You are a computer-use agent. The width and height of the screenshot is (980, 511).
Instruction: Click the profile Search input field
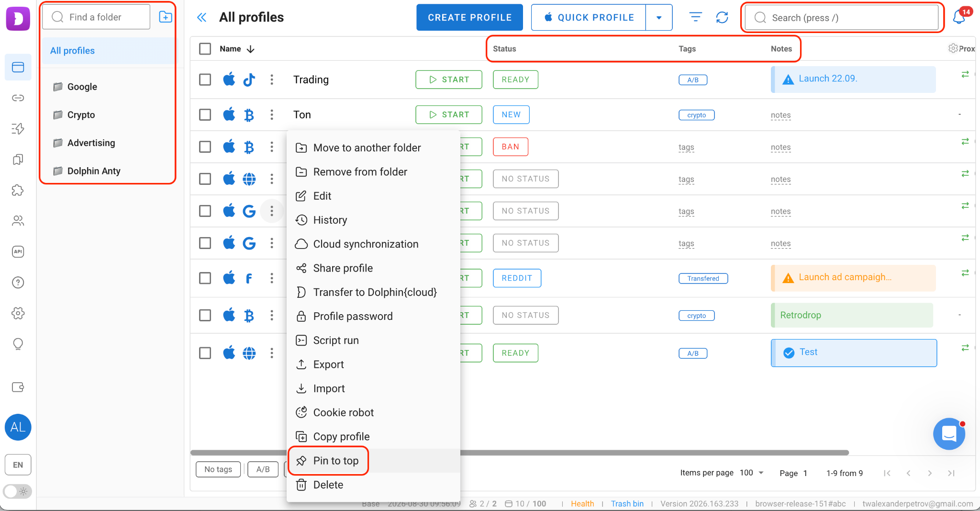tap(842, 18)
